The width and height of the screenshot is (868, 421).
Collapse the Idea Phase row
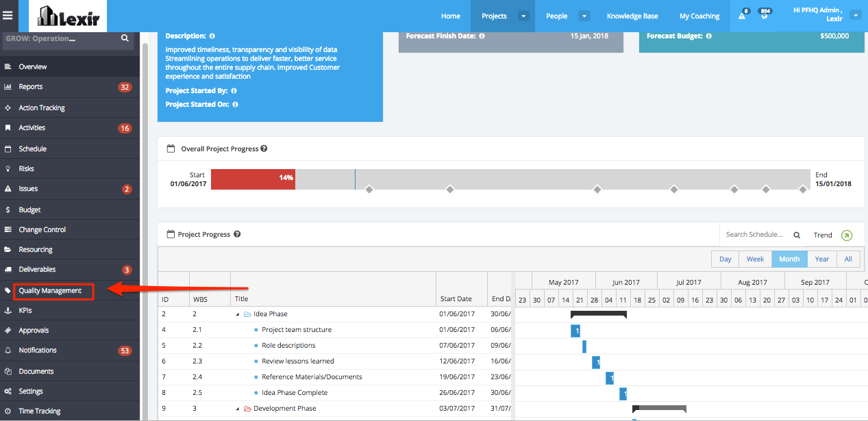click(238, 314)
